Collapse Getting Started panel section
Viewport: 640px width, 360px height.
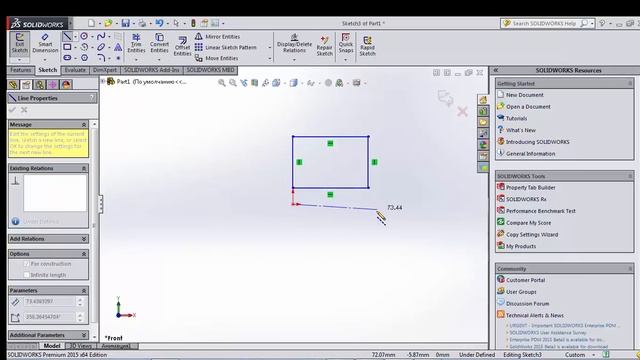(x=630, y=83)
